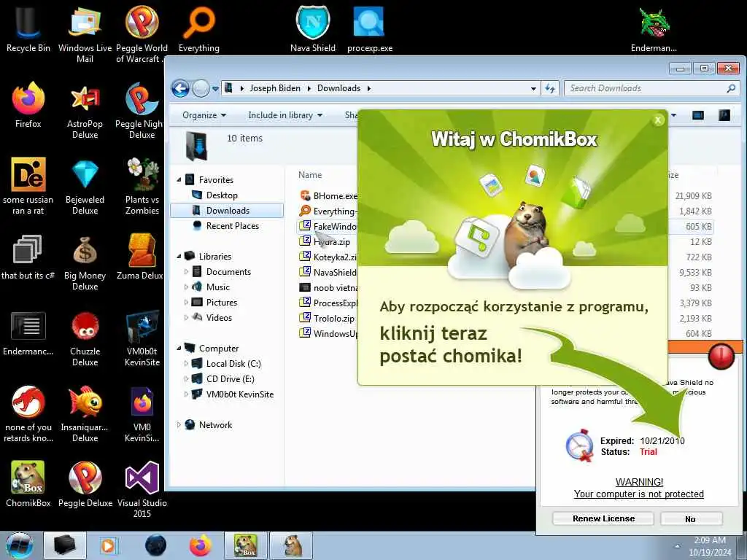747x560 pixels.
Task: Select the noob vietnam file row
Action: coord(328,287)
